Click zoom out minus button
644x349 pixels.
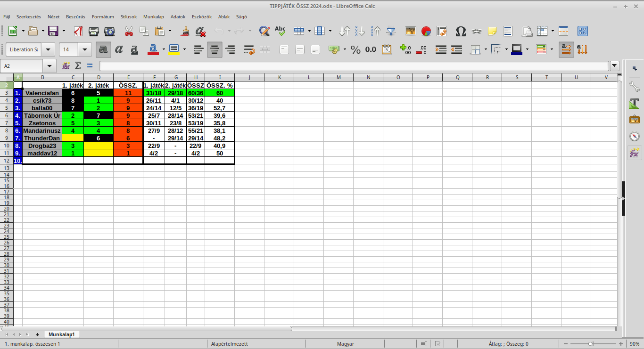click(x=566, y=344)
